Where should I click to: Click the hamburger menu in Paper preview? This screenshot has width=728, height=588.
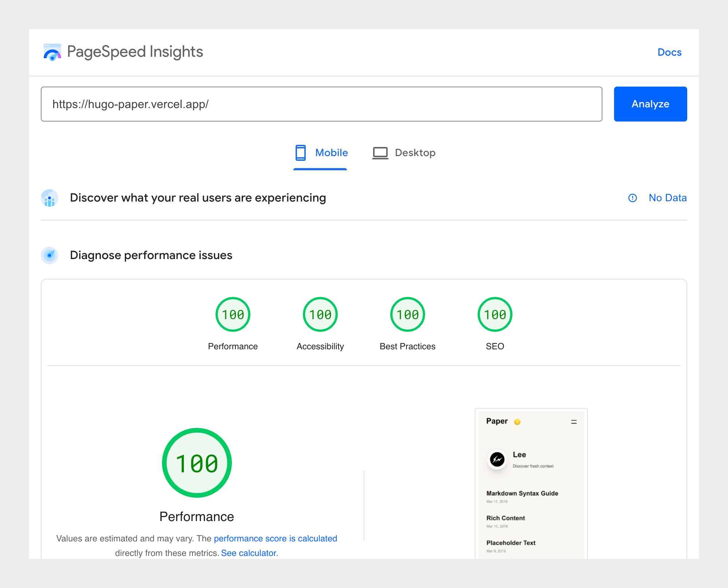[574, 422]
